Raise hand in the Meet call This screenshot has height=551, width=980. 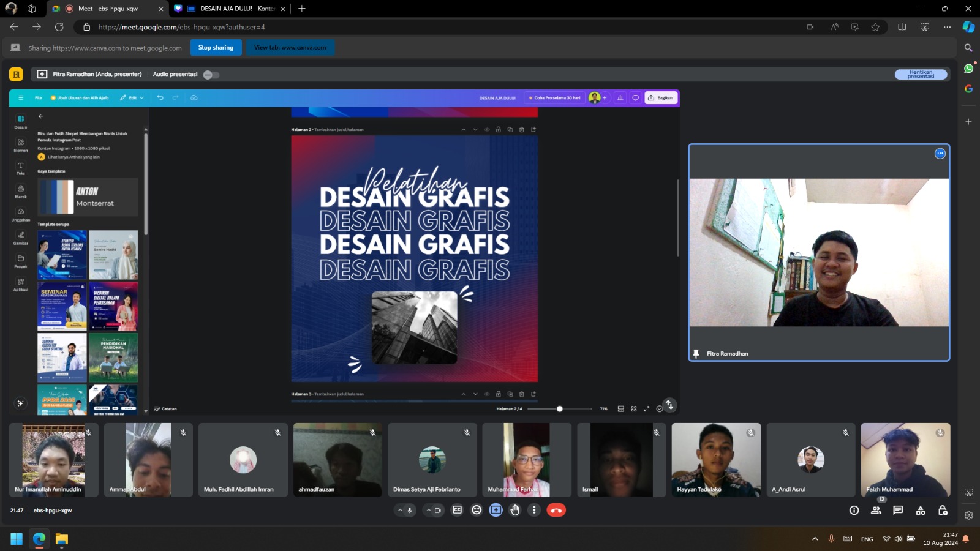[515, 510]
